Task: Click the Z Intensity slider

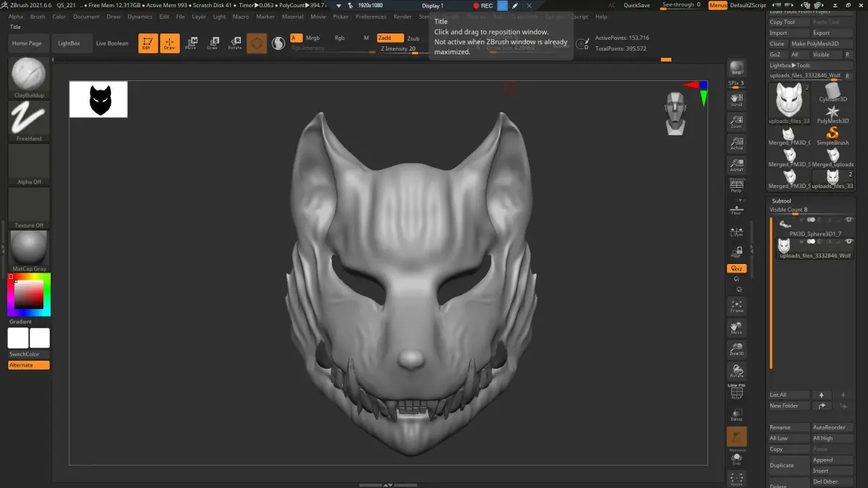Action: (399, 49)
